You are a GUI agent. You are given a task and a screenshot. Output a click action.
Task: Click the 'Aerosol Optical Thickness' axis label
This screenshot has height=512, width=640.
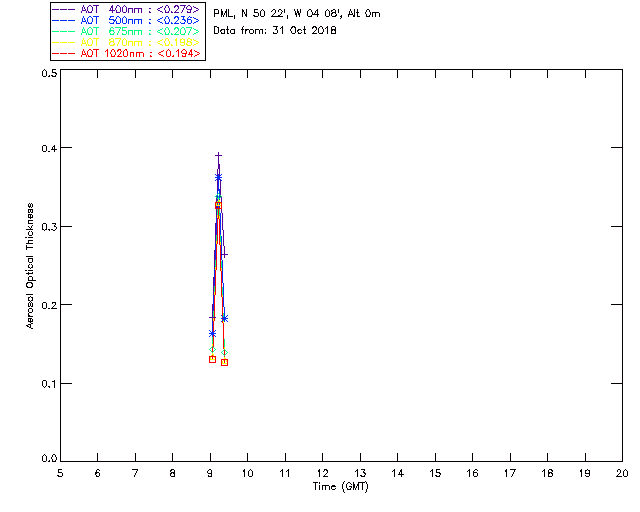30,266
